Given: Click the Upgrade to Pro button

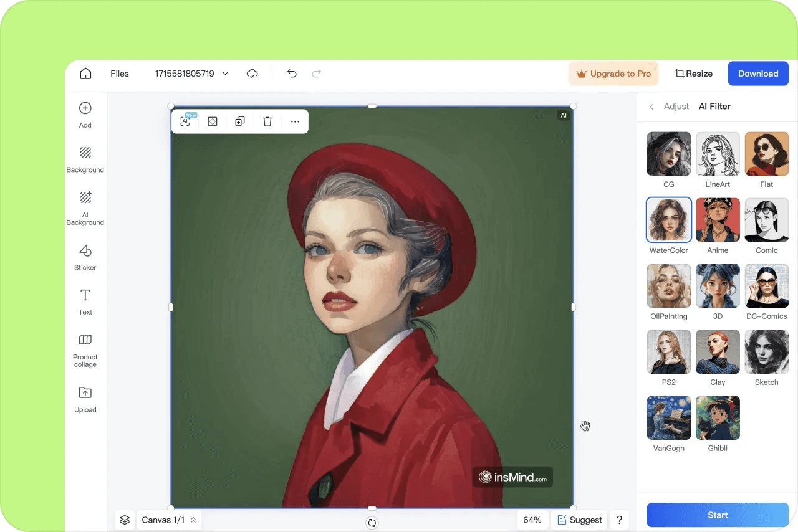Looking at the screenshot, I should coord(613,74).
